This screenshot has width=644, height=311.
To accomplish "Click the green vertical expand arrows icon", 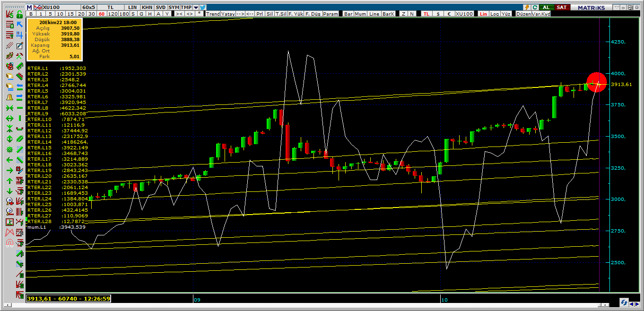I will click(9, 139).
